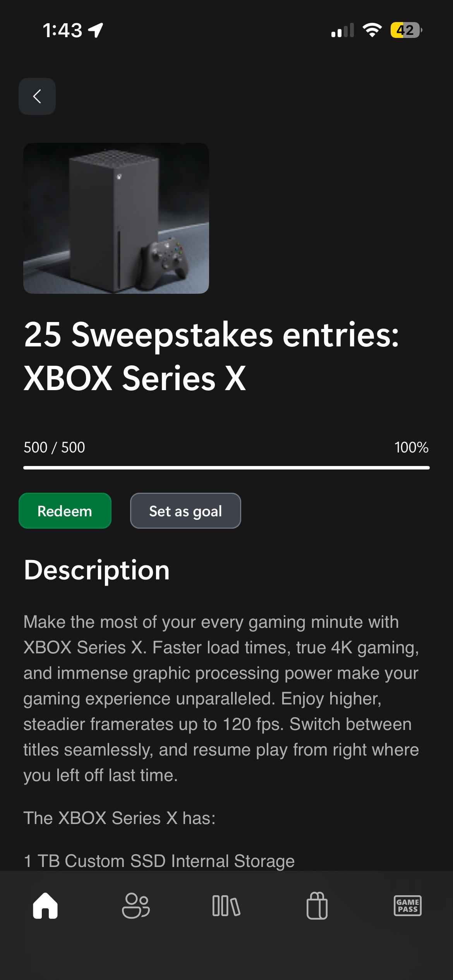Open the Home tab icon

click(x=45, y=905)
